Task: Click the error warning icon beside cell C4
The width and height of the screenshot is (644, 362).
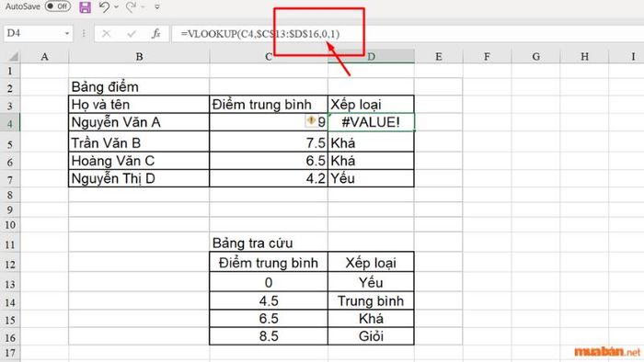Action: (x=311, y=120)
